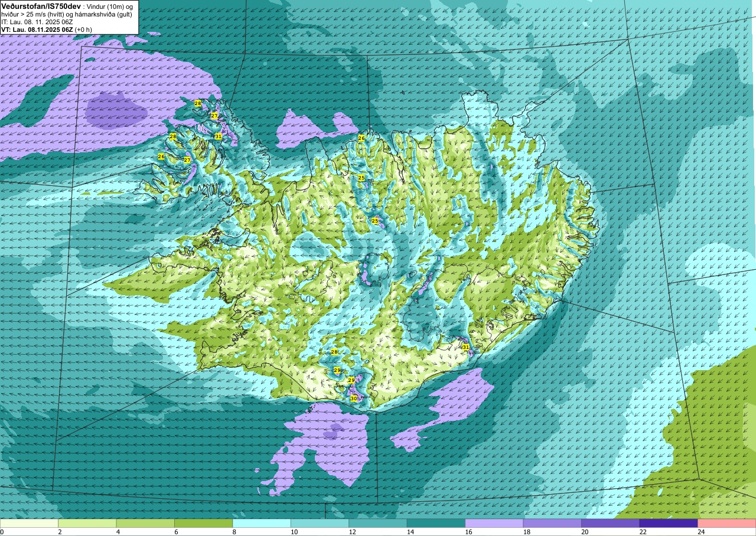The image size is (756, 536).
Task: Click the violet 20–22 m/s legend swatch
Action: tap(610, 523)
